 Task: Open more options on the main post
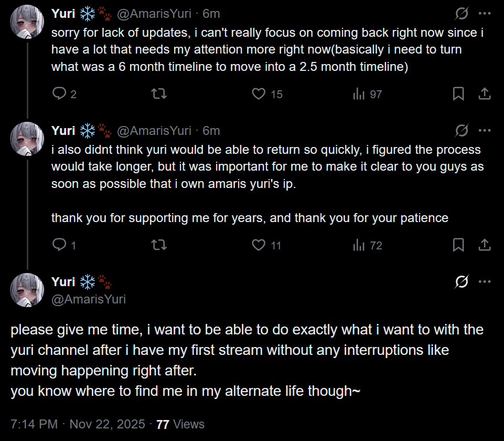click(x=485, y=282)
